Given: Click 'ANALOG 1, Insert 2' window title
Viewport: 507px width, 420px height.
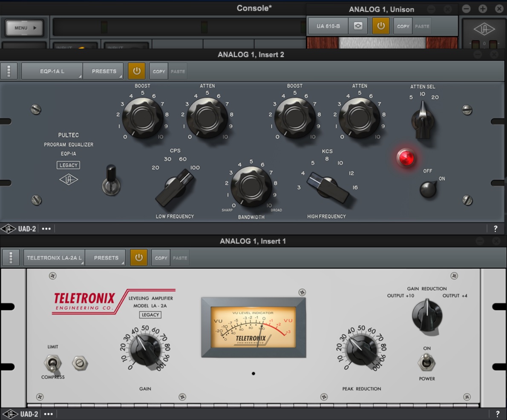Looking at the screenshot, I should tap(251, 55).
